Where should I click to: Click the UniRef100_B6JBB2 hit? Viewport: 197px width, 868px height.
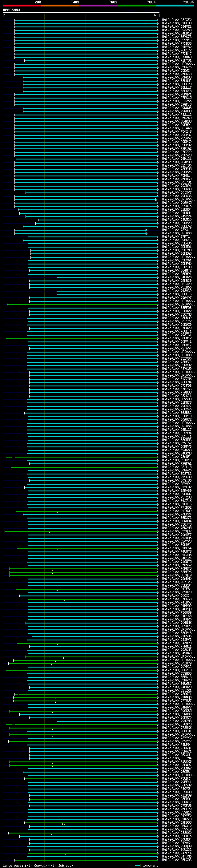(176, 413)
